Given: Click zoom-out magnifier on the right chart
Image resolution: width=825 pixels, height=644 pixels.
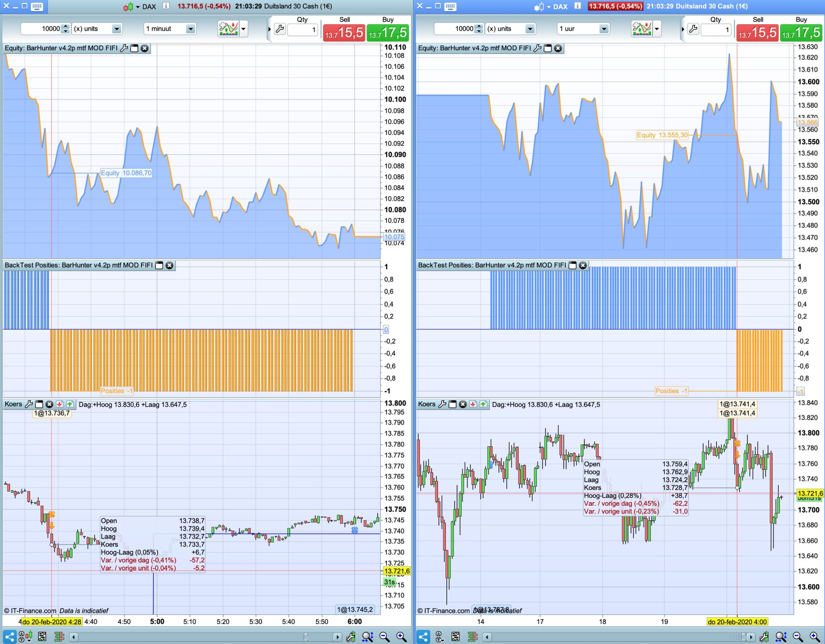Looking at the screenshot, I should pos(798,637).
